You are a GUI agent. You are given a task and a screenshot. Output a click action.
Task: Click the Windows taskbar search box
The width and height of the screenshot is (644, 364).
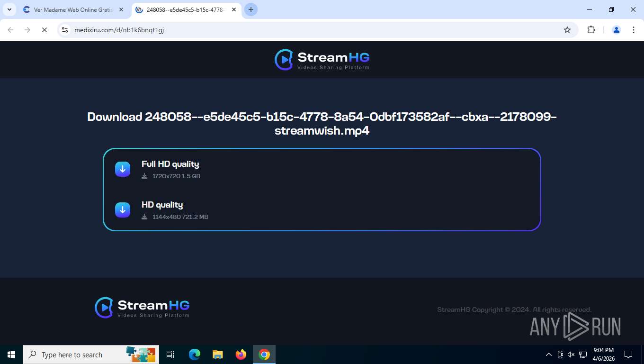[x=91, y=355]
